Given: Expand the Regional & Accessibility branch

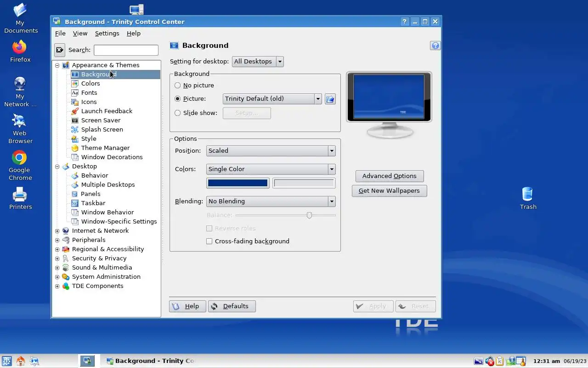Looking at the screenshot, I should pos(57,249).
